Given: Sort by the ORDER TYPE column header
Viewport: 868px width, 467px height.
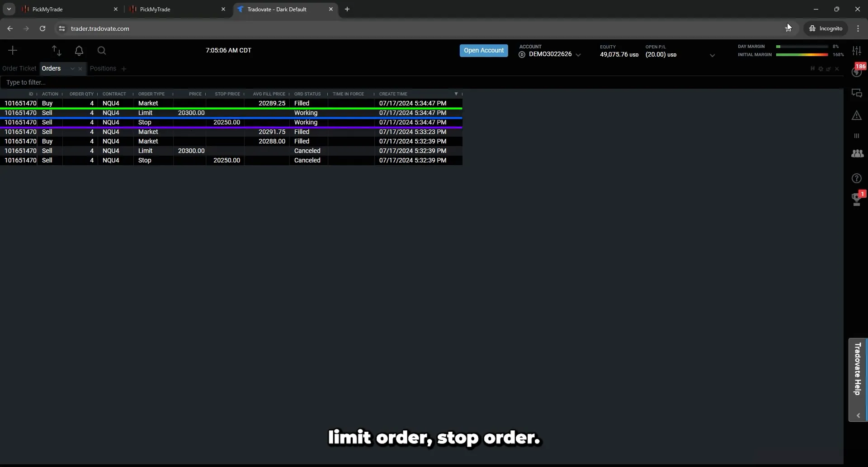Looking at the screenshot, I should pyautogui.click(x=151, y=94).
